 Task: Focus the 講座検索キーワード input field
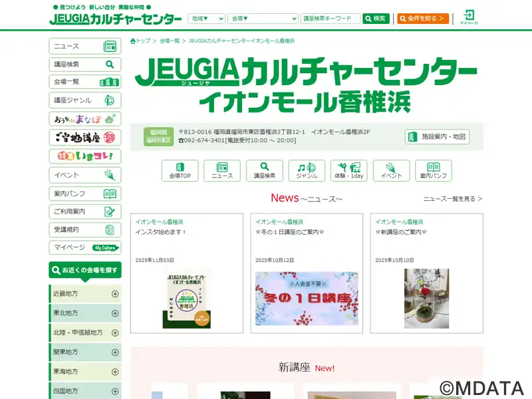coord(330,19)
